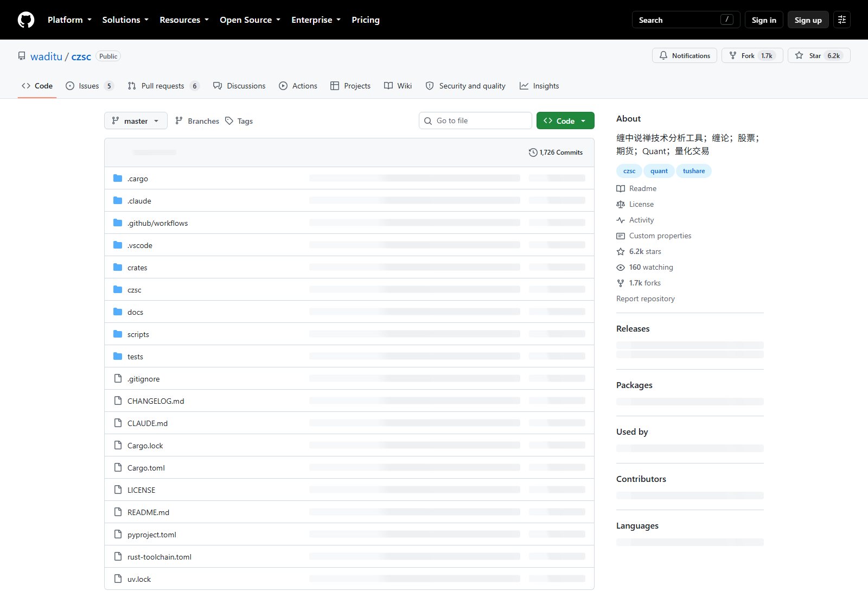Image resolution: width=868 pixels, height=597 pixels.
Task: Expand the Solutions menu
Action: click(x=125, y=20)
